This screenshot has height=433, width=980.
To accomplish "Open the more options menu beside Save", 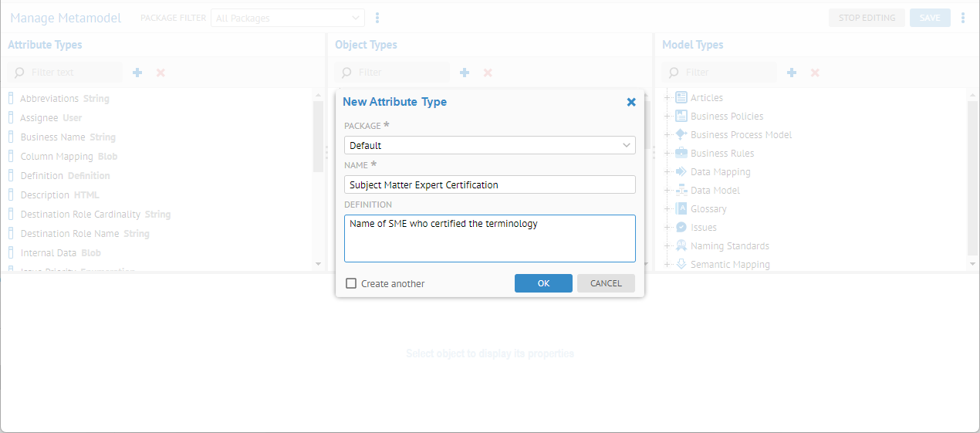I will (963, 18).
